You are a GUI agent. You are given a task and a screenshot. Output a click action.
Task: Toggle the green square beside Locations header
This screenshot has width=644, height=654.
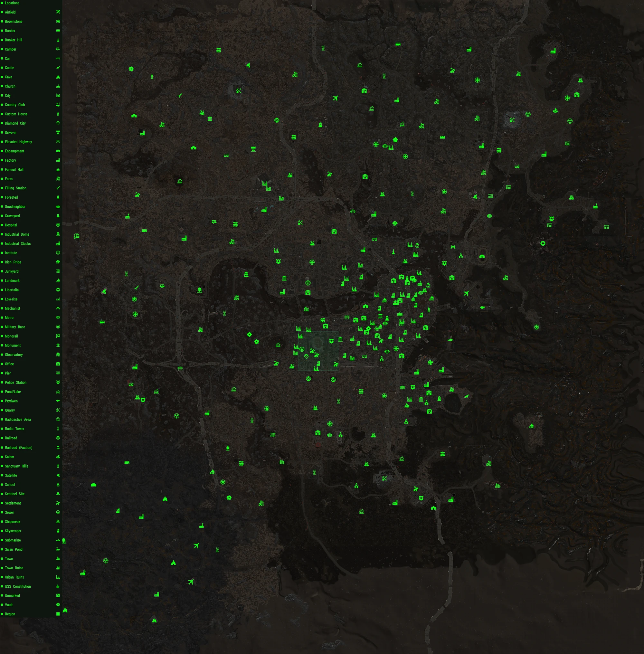pos(2,3)
